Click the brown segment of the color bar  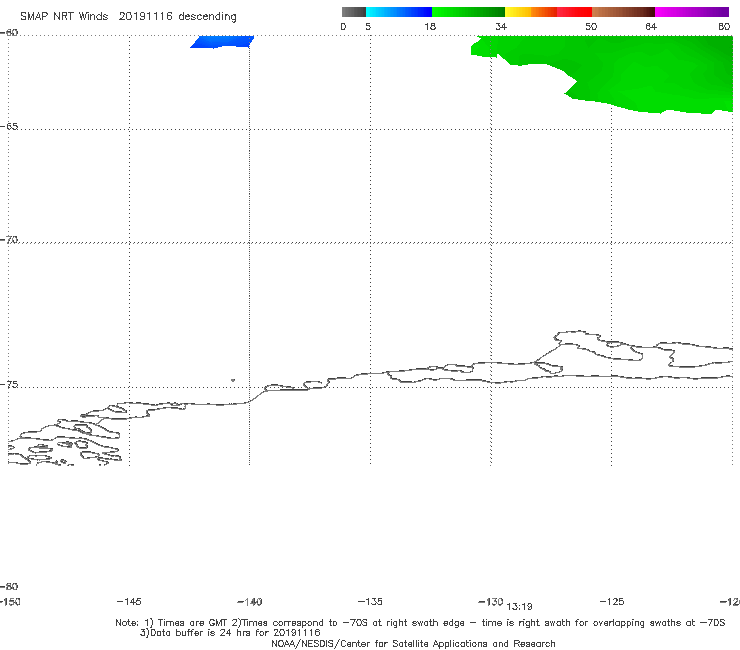click(623, 12)
